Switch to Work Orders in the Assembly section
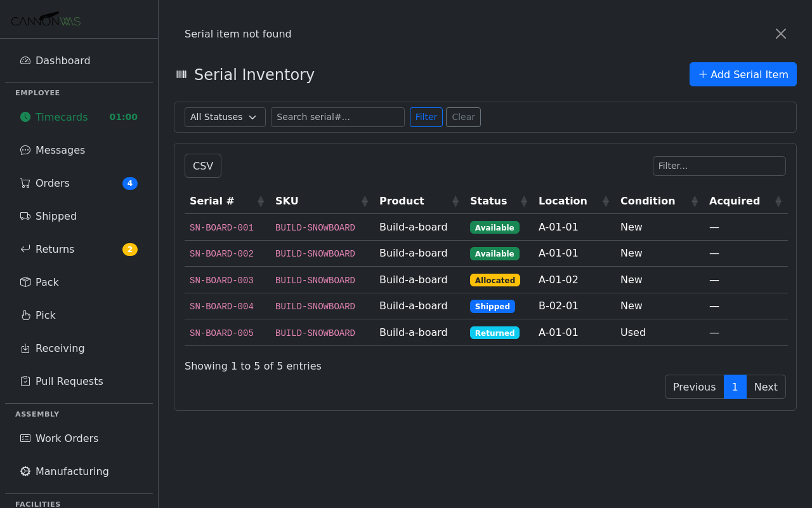812x508 pixels. 66,438
